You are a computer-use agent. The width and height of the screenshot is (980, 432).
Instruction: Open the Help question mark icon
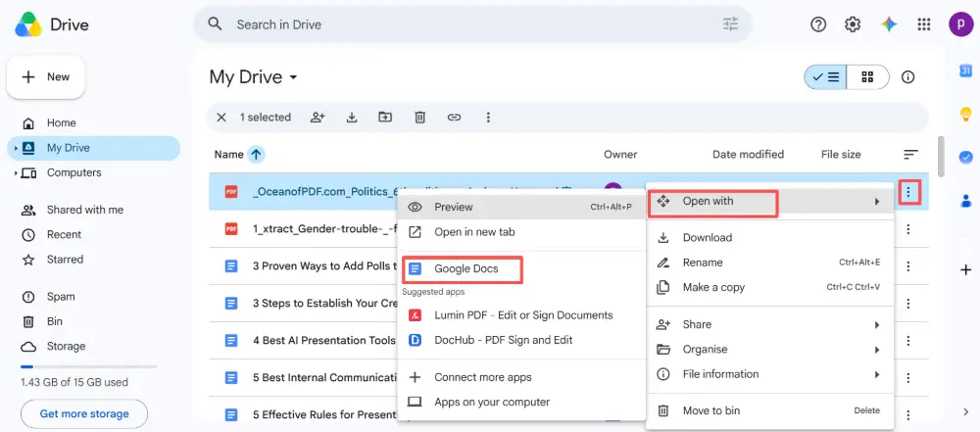(x=818, y=24)
